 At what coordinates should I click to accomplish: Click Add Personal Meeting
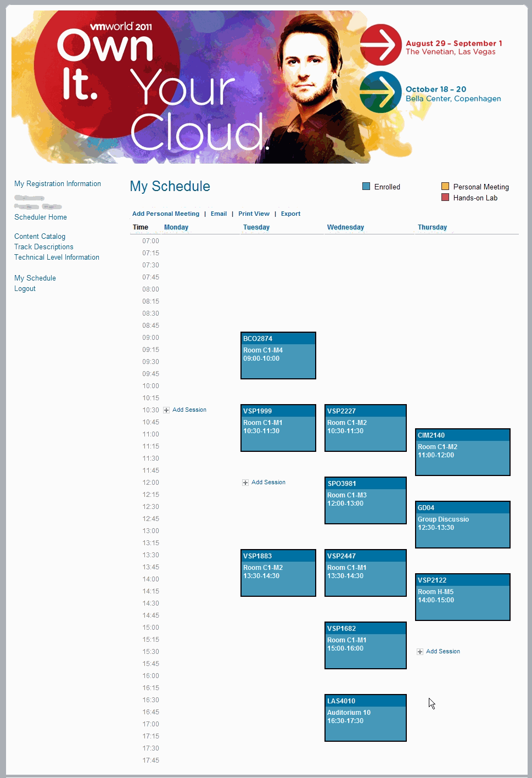(x=166, y=214)
